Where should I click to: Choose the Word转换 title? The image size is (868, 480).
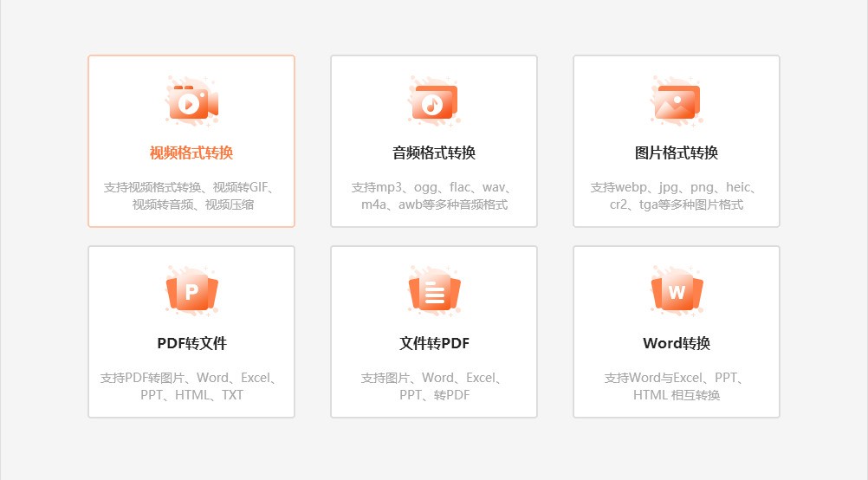click(677, 343)
